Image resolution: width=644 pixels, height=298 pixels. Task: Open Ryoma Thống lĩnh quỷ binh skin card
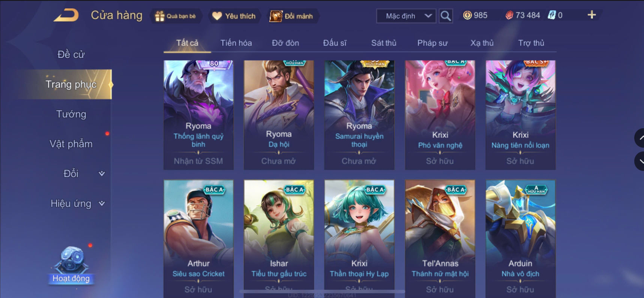coord(198,115)
